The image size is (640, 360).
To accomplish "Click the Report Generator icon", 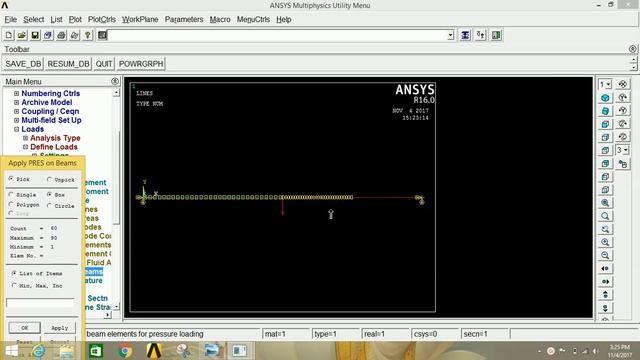I will (74, 36).
